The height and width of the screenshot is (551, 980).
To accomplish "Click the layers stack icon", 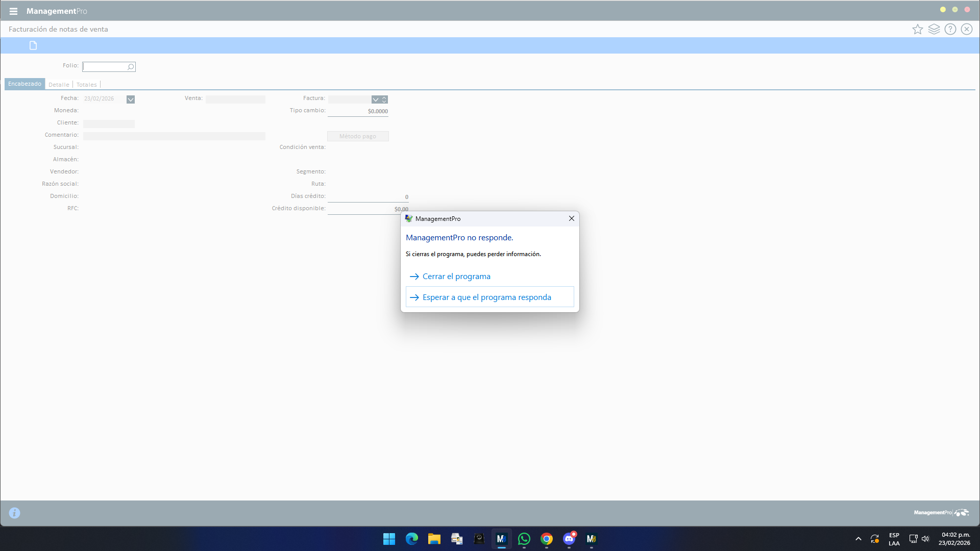I will point(934,29).
